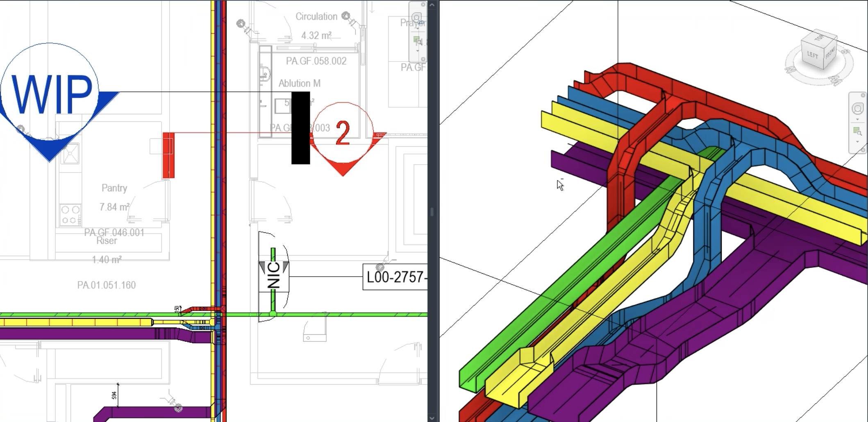The height and width of the screenshot is (422, 868).
Task: Select the PA.GF.058.002 room number
Action: 316,61
